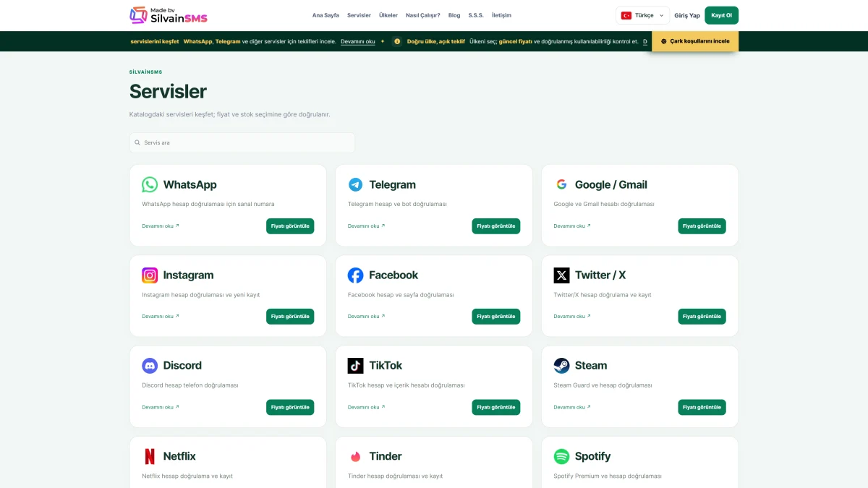This screenshot has width=868, height=488.
Task: Read more about Google / Gmail
Action: (x=572, y=226)
